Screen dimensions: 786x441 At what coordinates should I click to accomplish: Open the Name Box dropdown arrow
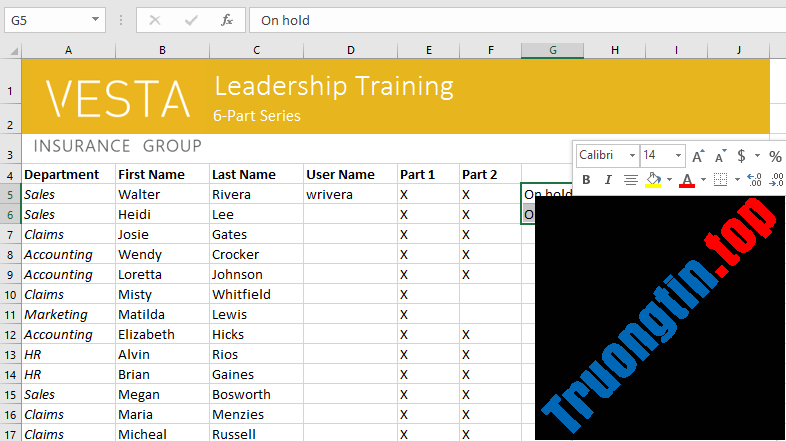[95, 20]
